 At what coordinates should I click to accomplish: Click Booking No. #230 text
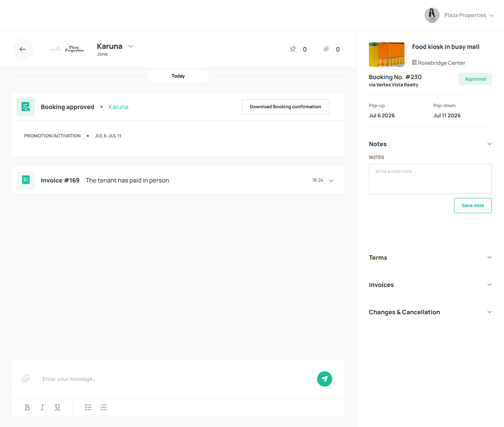point(395,77)
